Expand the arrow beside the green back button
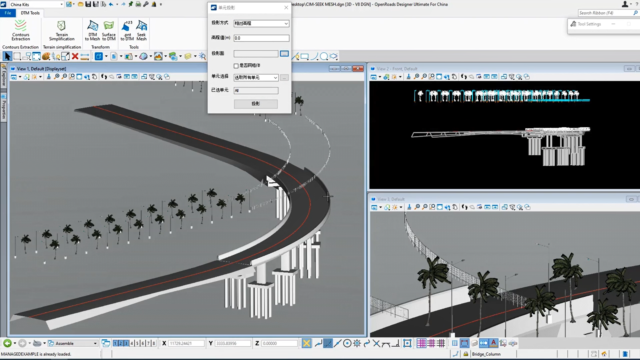The width and height of the screenshot is (640, 360). [15, 343]
